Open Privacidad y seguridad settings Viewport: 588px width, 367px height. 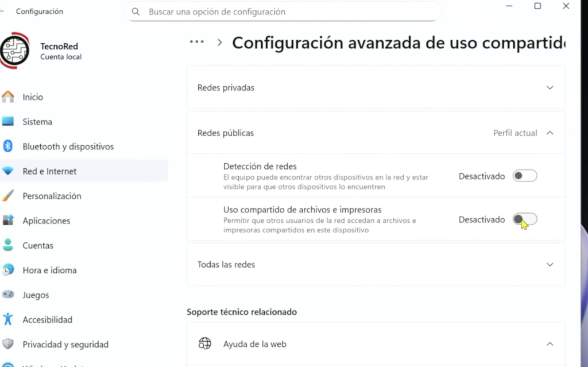(84, 345)
